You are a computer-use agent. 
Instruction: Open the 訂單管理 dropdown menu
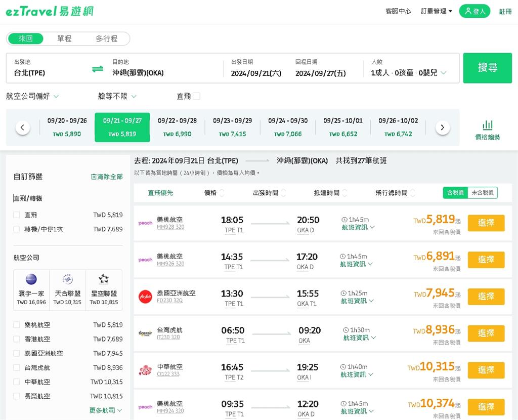click(x=436, y=11)
